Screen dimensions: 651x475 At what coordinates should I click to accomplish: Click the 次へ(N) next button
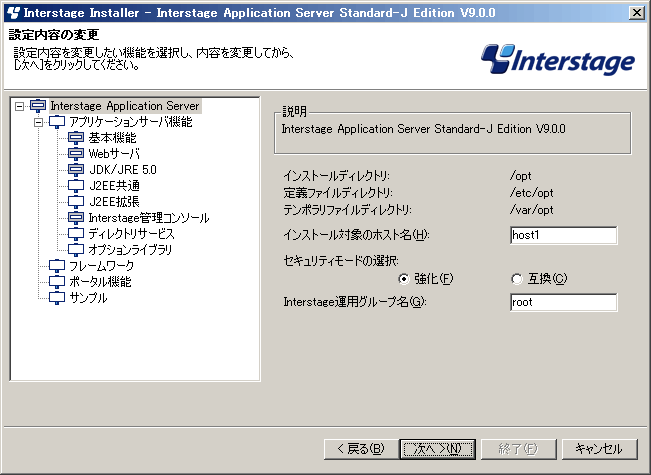[x=438, y=449]
